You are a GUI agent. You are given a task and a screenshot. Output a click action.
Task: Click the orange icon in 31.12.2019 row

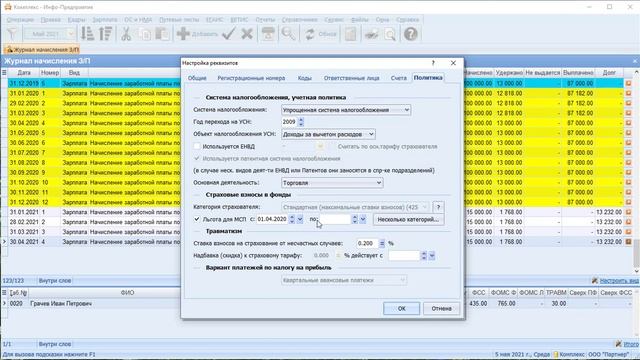[629, 83]
